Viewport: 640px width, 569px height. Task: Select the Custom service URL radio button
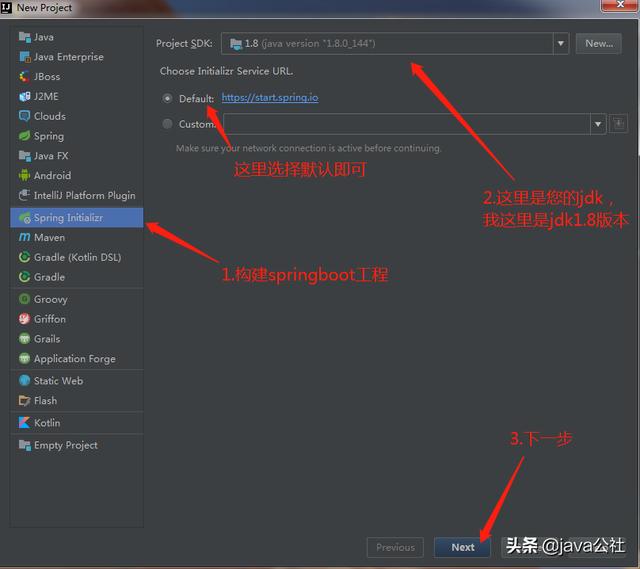(167, 124)
